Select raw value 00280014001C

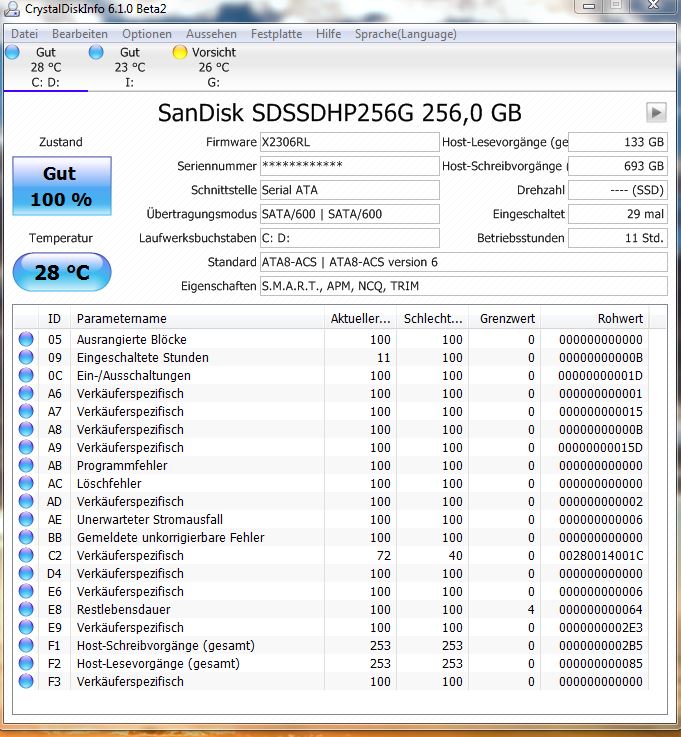[x=601, y=556]
